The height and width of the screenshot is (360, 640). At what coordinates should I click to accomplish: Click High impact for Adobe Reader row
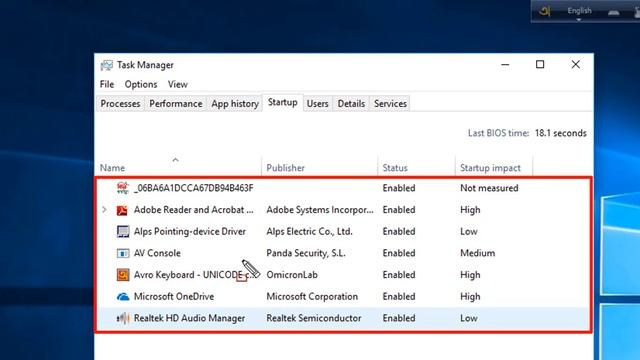[470, 210]
